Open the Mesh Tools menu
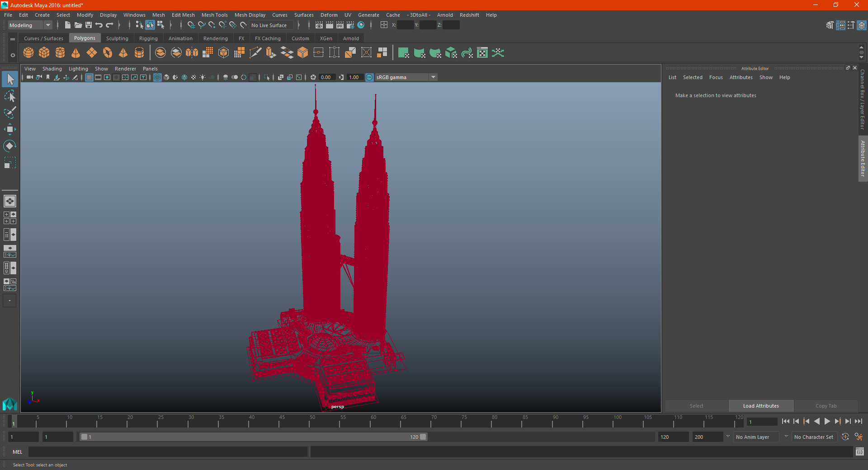The image size is (868, 470). pyautogui.click(x=215, y=15)
